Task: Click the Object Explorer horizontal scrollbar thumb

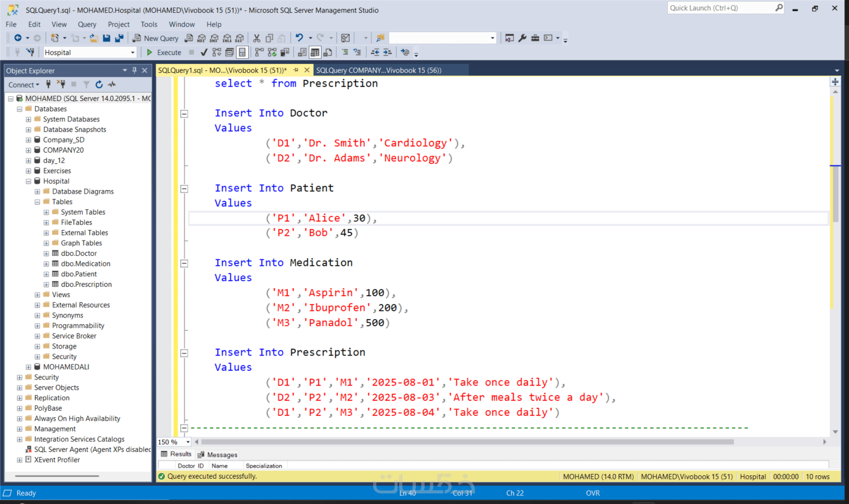Action: (x=56, y=476)
